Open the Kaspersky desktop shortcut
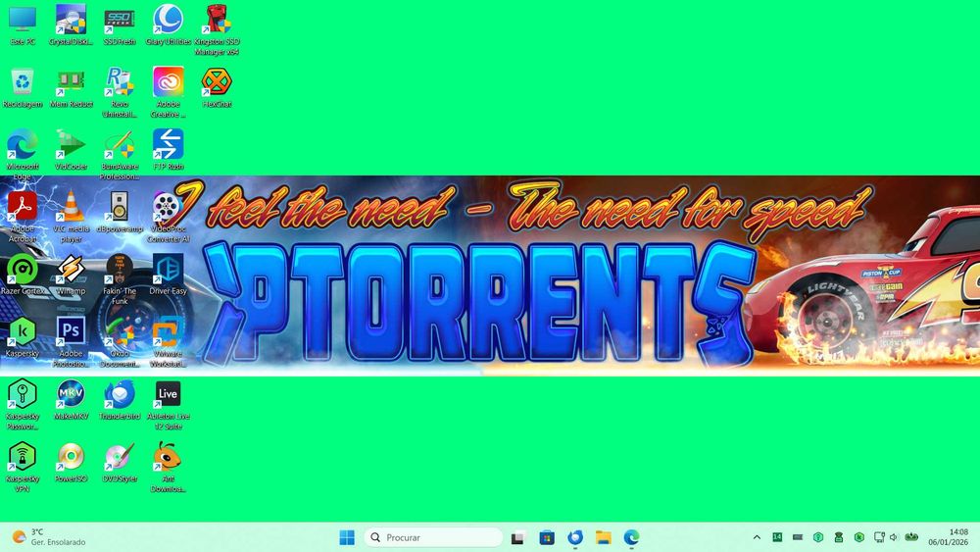The width and height of the screenshot is (980, 552). 23,337
